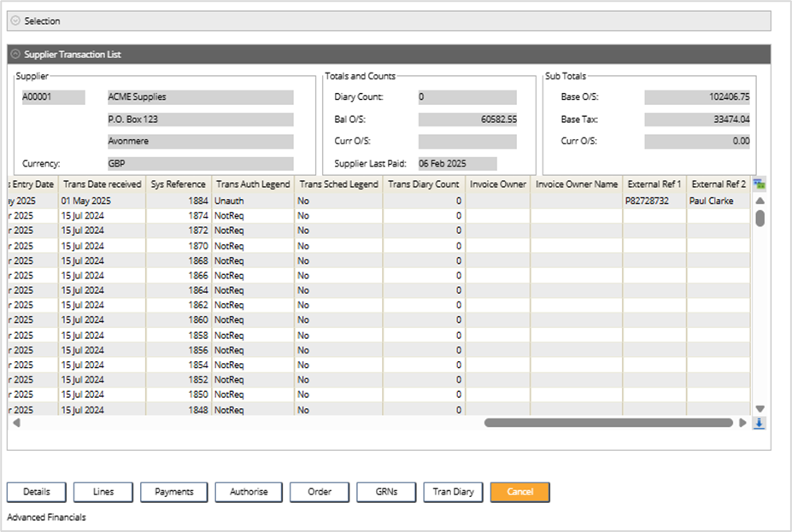
Task: Select the row with Sys Reference 1866
Action: 378,276
